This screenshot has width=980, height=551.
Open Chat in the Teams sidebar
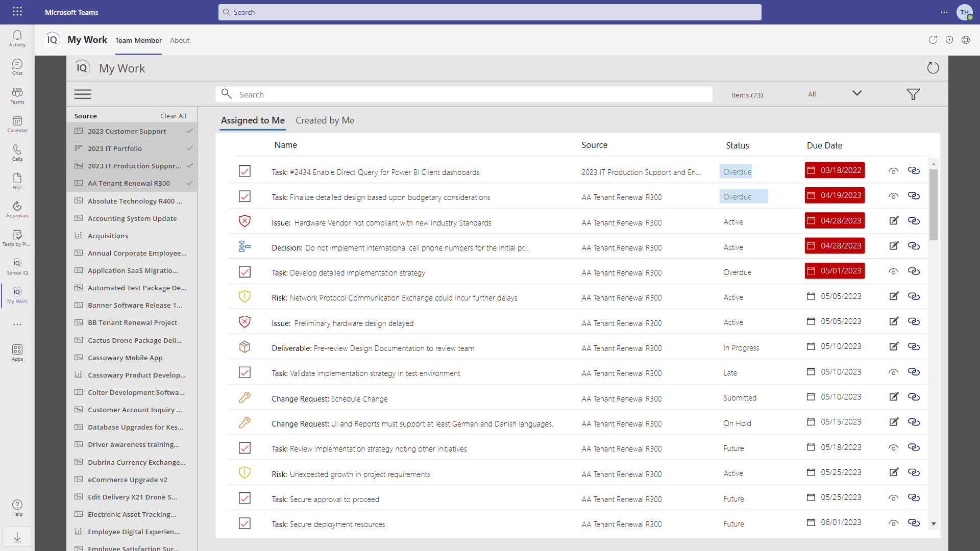[17, 67]
